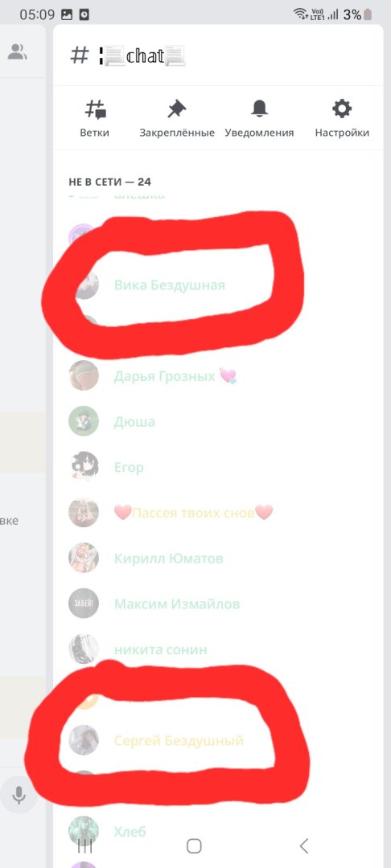Open Пассея твоих снов profile
Image resolution: width=391 pixels, height=868 pixels.
coord(220,512)
